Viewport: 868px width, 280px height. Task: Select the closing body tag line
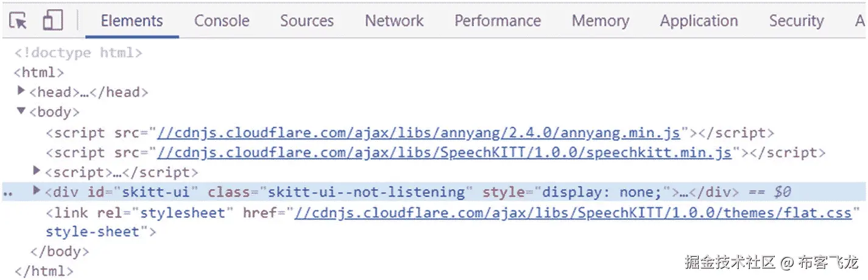[x=60, y=251]
